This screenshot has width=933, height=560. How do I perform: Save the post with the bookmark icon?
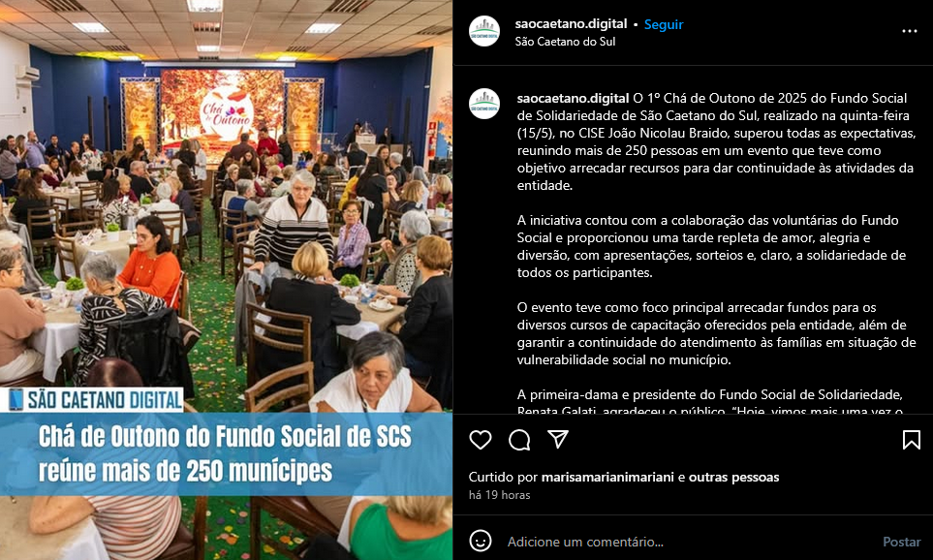coord(911,440)
